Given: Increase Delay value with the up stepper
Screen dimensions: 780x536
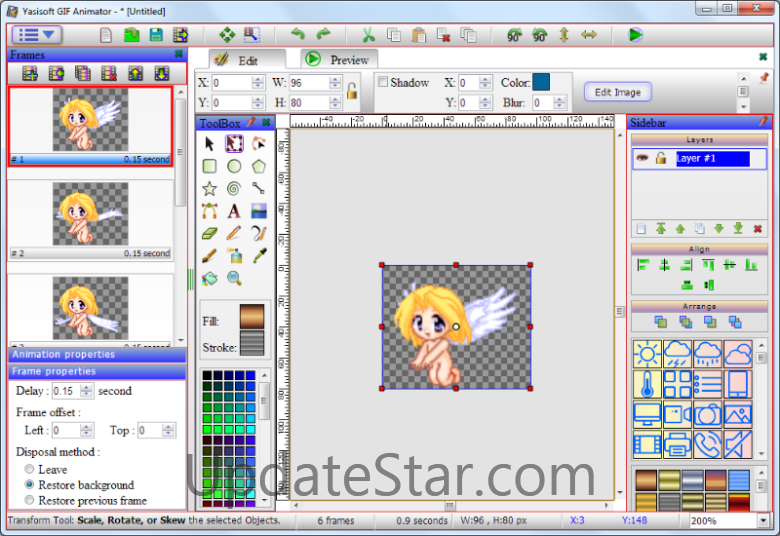Looking at the screenshot, I should pyautogui.click(x=87, y=387).
